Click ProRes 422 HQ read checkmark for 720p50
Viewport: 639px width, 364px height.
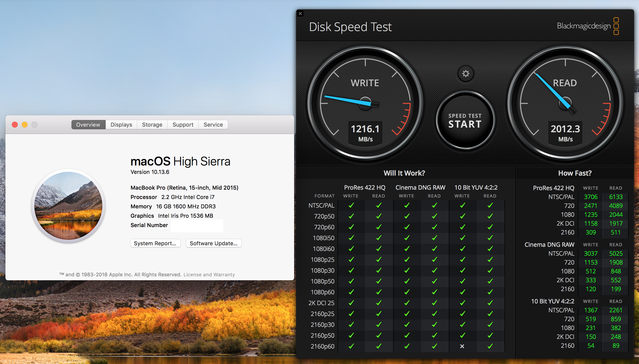pos(379,216)
